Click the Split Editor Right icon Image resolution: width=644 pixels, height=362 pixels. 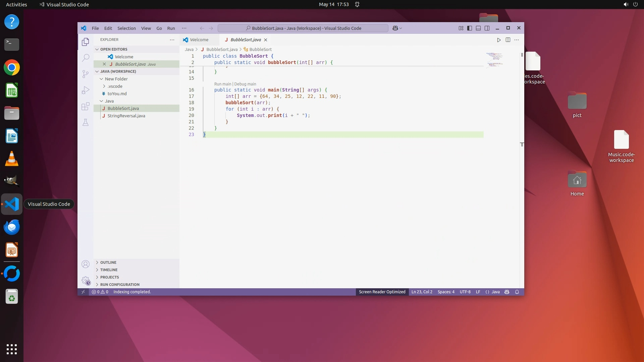pyautogui.click(x=508, y=40)
